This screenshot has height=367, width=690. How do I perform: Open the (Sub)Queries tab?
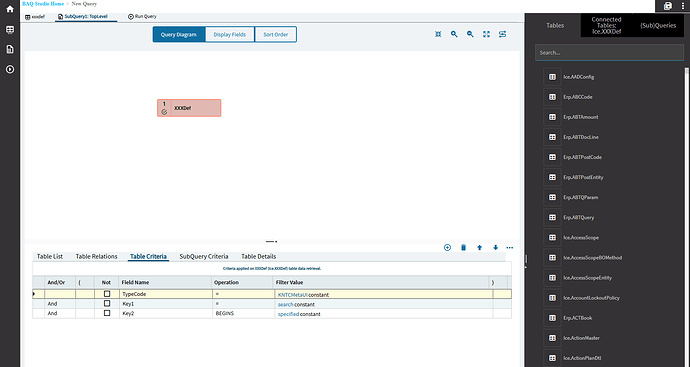pos(658,26)
